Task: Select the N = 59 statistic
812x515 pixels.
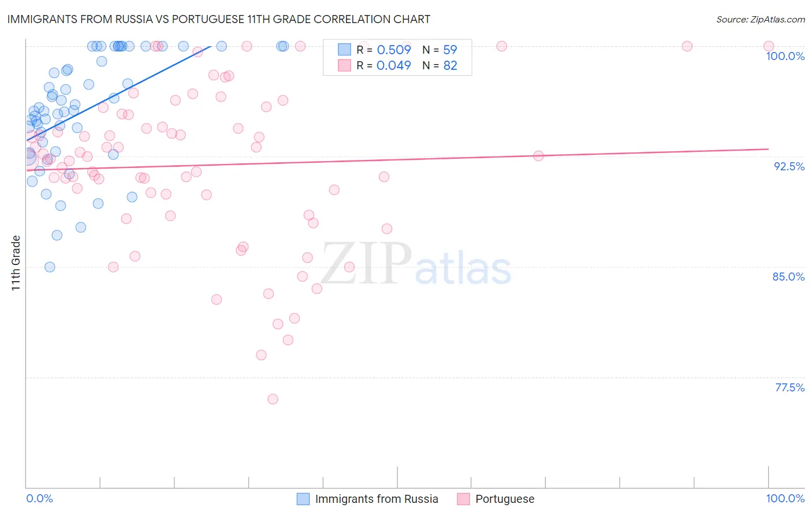Action: pyautogui.click(x=439, y=50)
